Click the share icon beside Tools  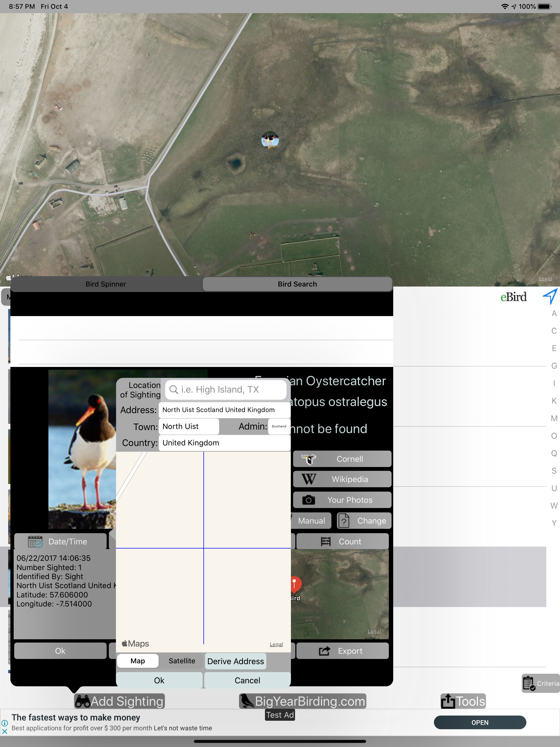coord(448,701)
